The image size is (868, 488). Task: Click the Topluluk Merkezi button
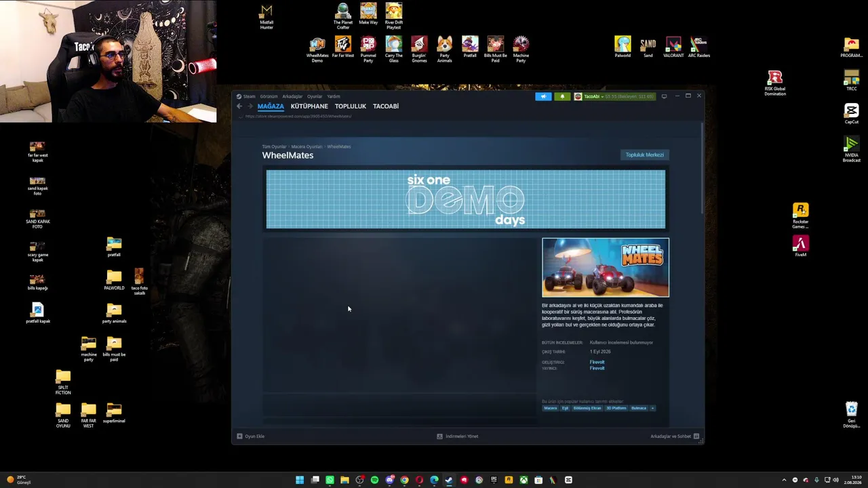(x=645, y=155)
